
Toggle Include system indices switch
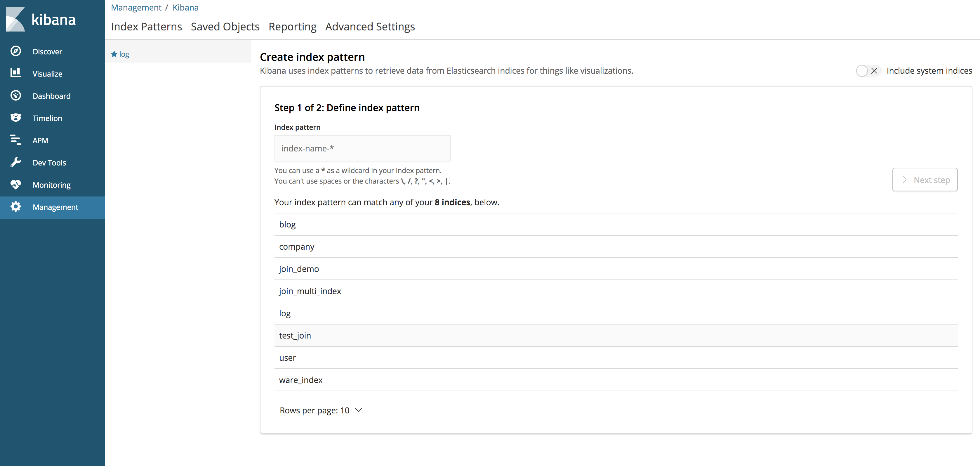click(x=868, y=71)
